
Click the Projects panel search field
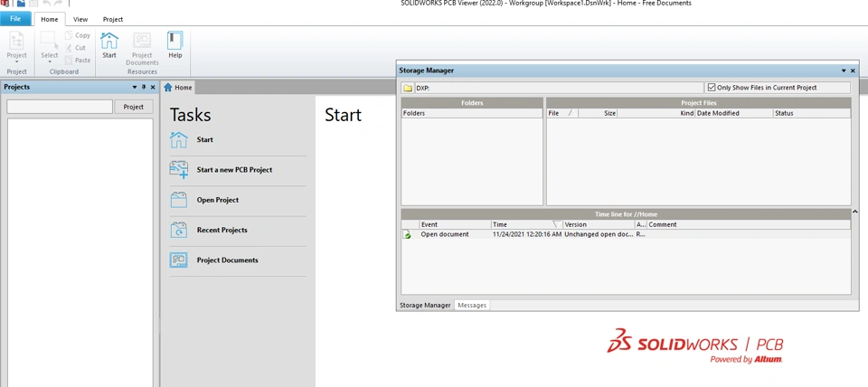pyautogui.click(x=60, y=107)
